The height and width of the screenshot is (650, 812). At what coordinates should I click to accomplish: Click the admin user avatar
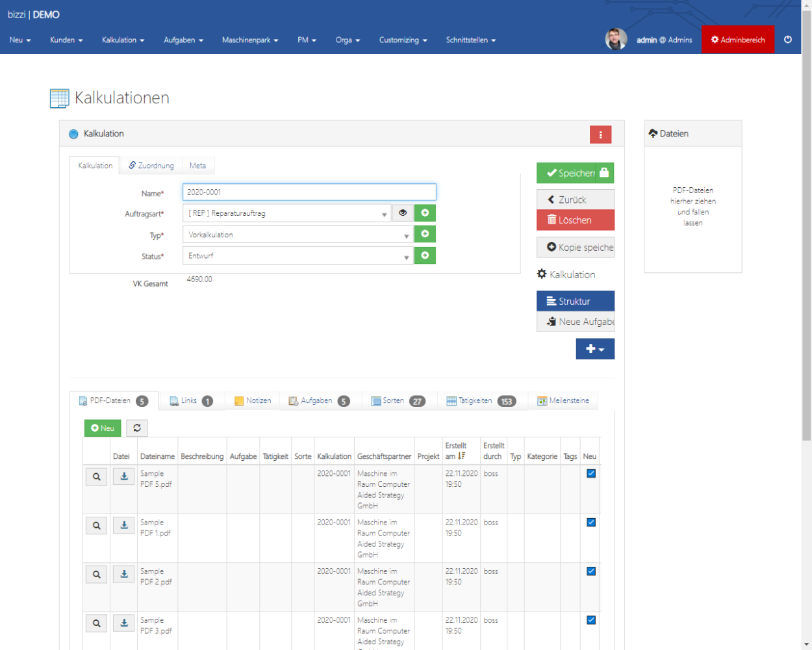click(x=616, y=40)
